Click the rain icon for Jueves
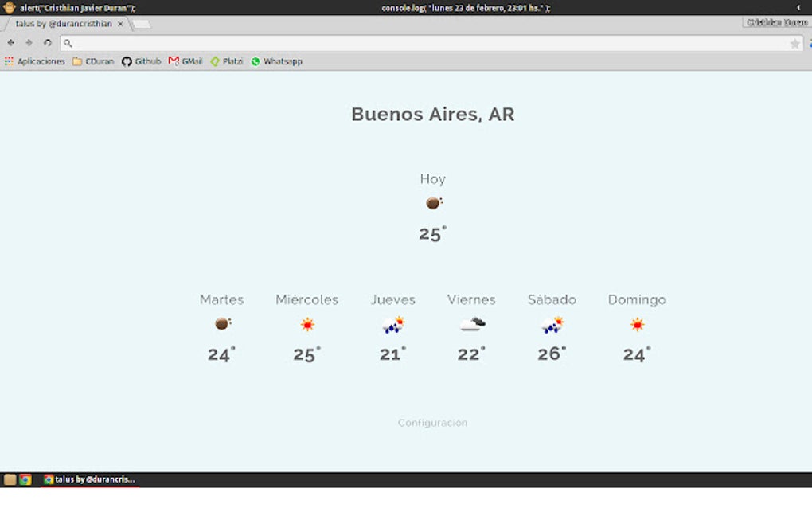This screenshot has height=508, width=812. coord(392,324)
